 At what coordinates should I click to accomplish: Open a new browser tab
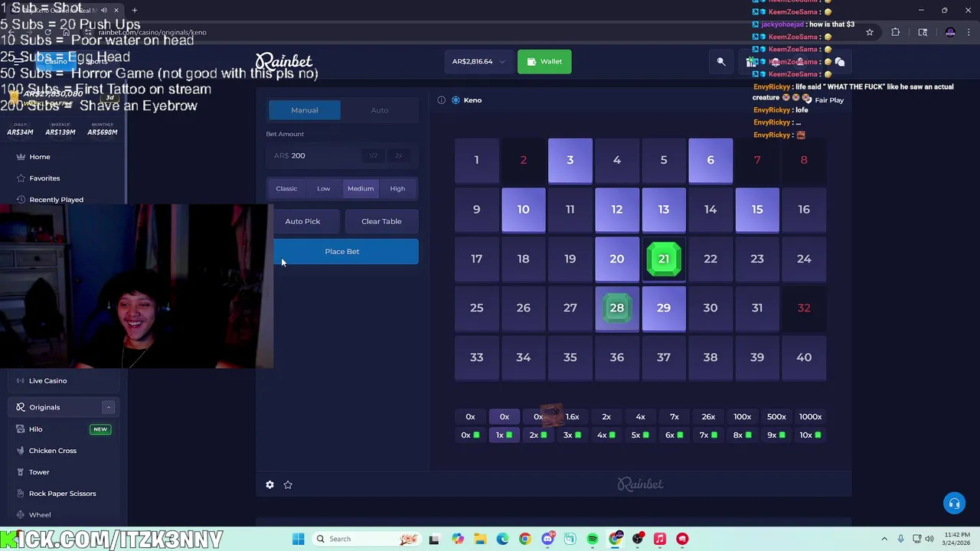point(135,10)
